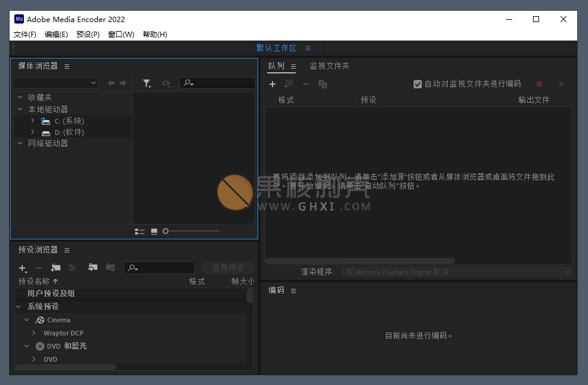Click the red stop queue button

pyautogui.click(x=539, y=84)
